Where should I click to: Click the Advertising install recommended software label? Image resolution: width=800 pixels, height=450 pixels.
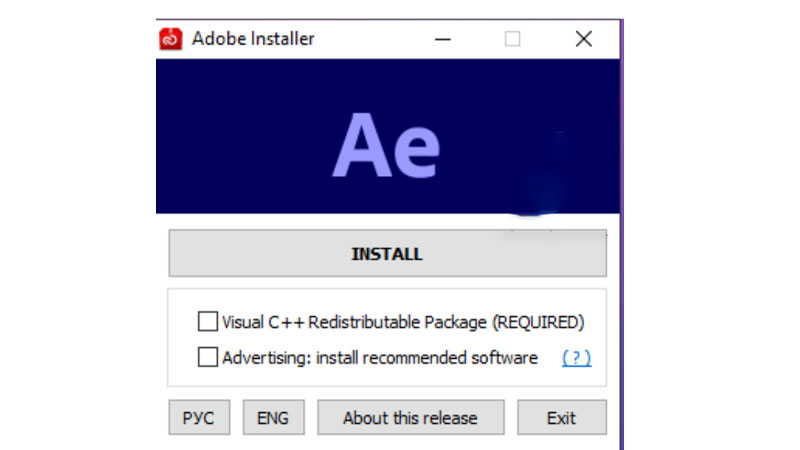[380, 357]
